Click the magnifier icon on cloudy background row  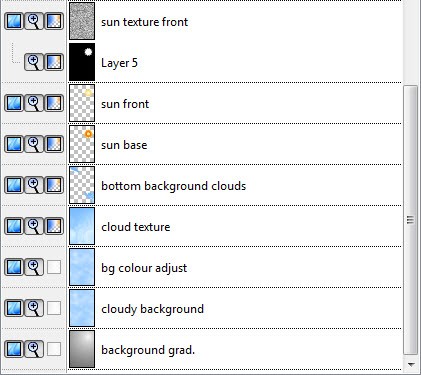(x=34, y=308)
